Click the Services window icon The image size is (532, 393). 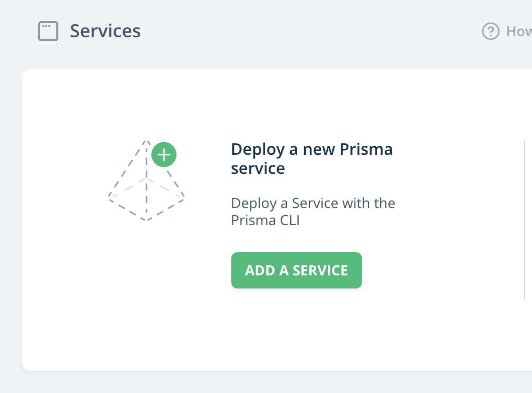pyautogui.click(x=48, y=31)
